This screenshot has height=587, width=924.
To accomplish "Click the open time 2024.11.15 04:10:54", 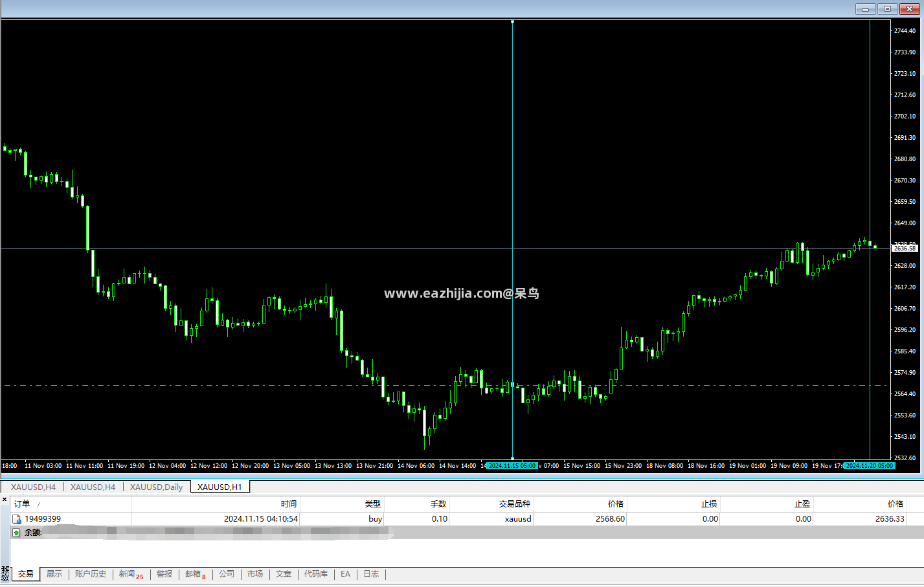I will (x=261, y=519).
